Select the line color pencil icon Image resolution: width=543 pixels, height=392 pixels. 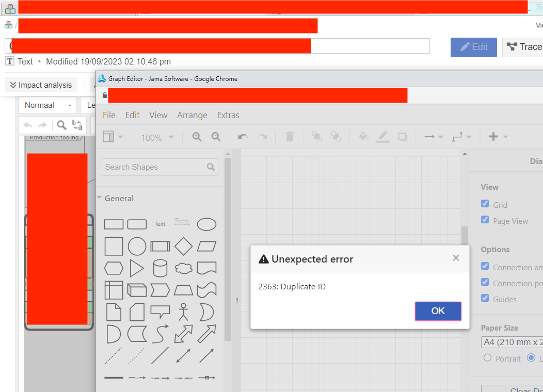click(382, 137)
